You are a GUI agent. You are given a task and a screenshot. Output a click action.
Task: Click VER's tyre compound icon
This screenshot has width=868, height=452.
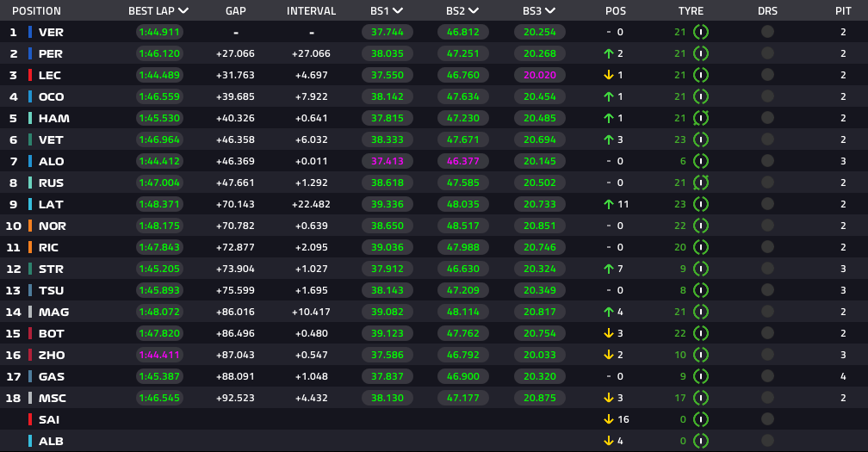pyautogui.click(x=701, y=32)
